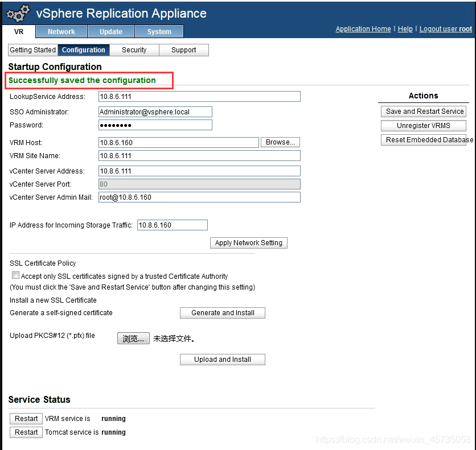The width and height of the screenshot is (476, 450).
Task: Edit the SSO Administrator field
Action: tap(155, 112)
